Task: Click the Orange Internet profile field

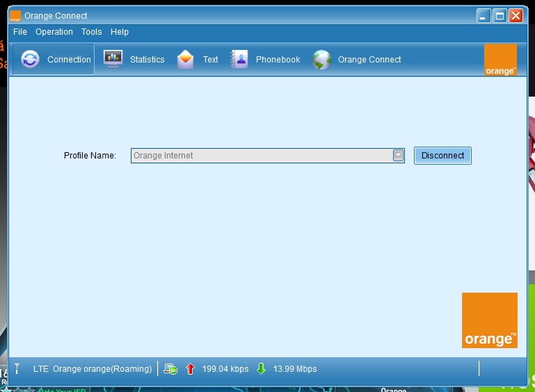Action: [x=267, y=156]
